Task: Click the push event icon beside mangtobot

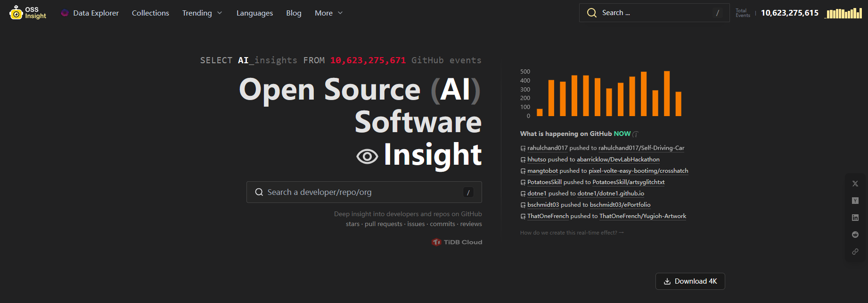Action: [523, 171]
